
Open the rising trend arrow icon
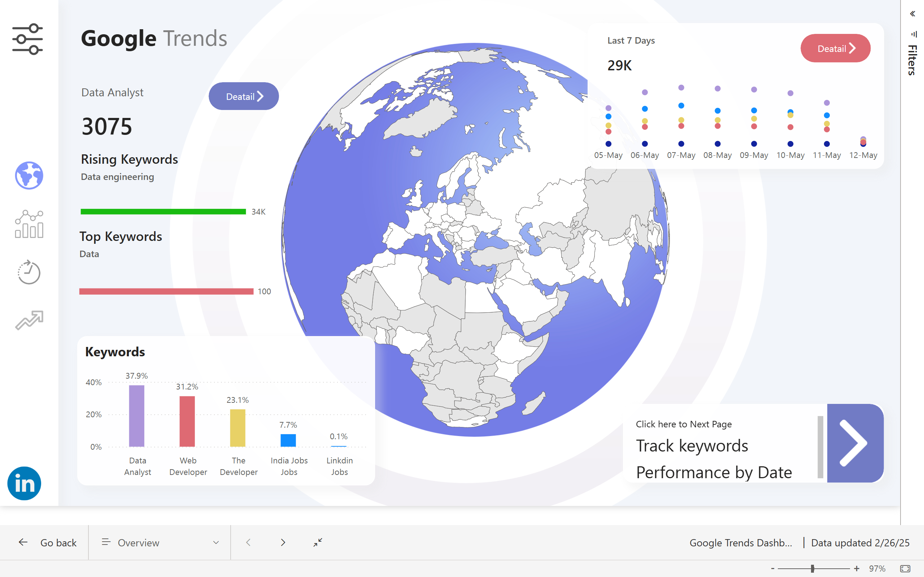(x=29, y=320)
